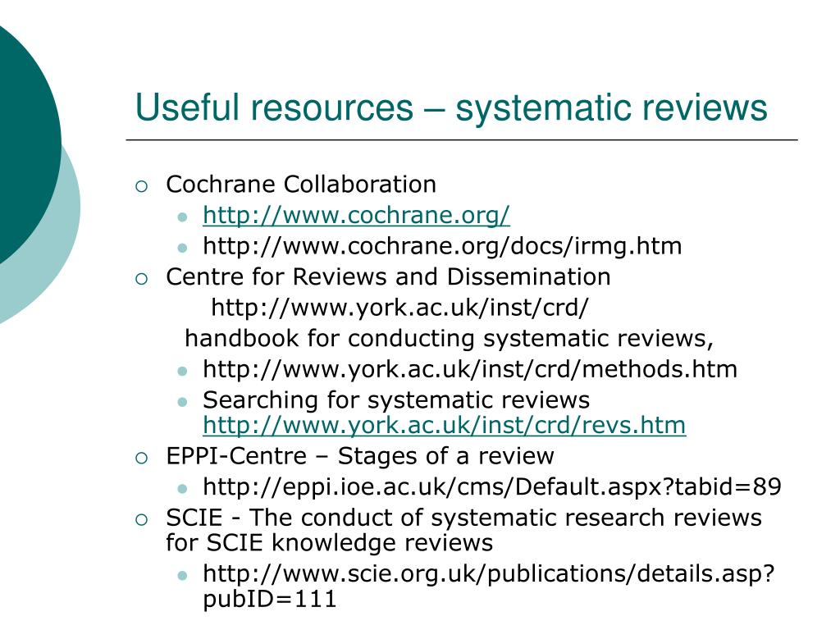Viewport: 840px width, 630px height.
Task: Click the 'pubID=111' text
Action: coord(269,599)
